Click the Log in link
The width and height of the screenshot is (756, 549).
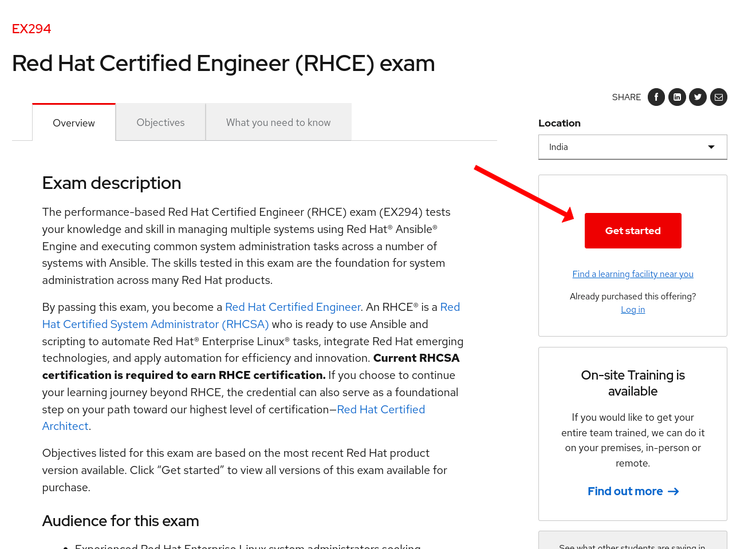pyautogui.click(x=632, y=309)
